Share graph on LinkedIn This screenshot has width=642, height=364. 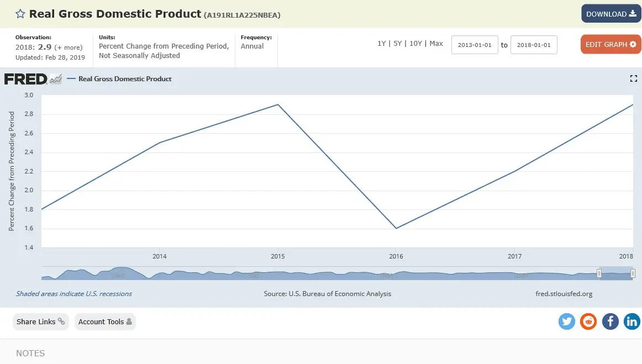tap(632, 321)
